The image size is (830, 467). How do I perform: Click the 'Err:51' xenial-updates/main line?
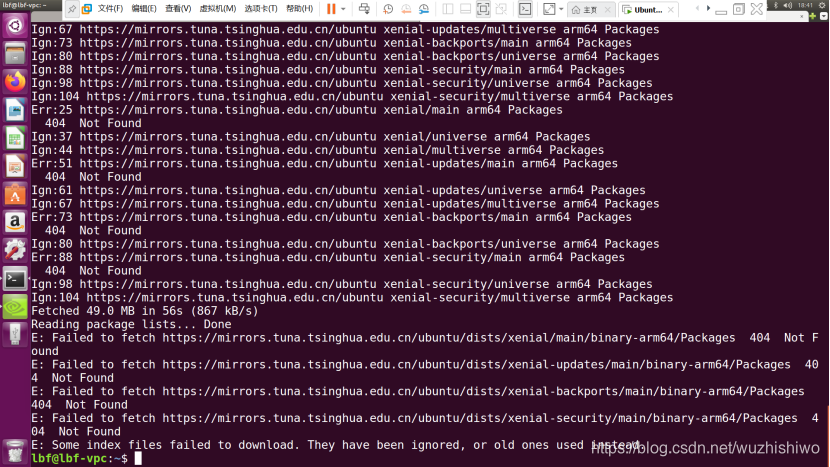[x=324, y=163]
